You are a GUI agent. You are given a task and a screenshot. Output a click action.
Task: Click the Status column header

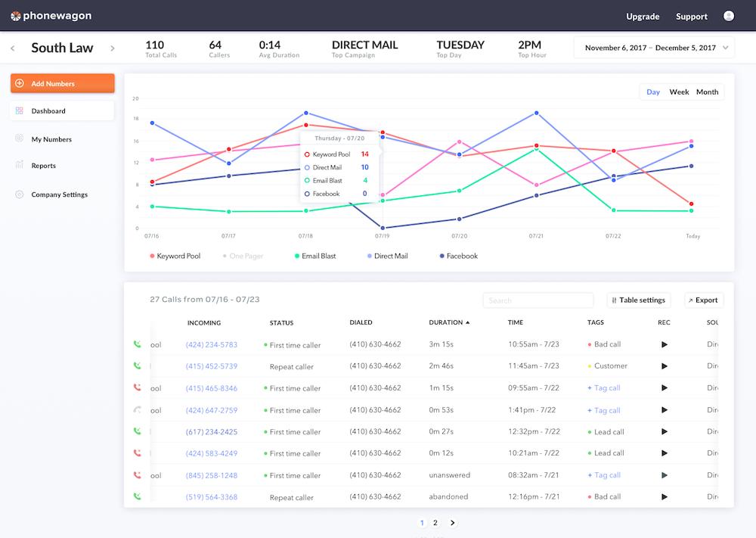coord(281,323)
